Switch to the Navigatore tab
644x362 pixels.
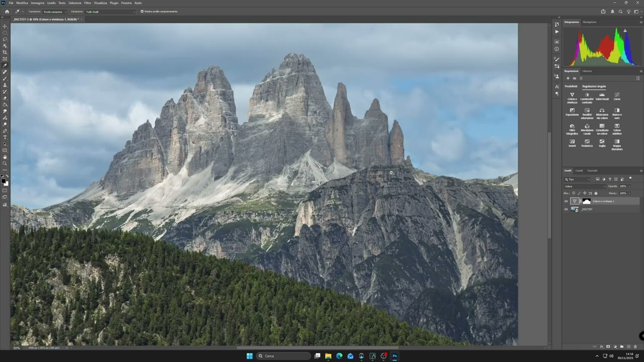pyautogui.click(x=590, y=22)
